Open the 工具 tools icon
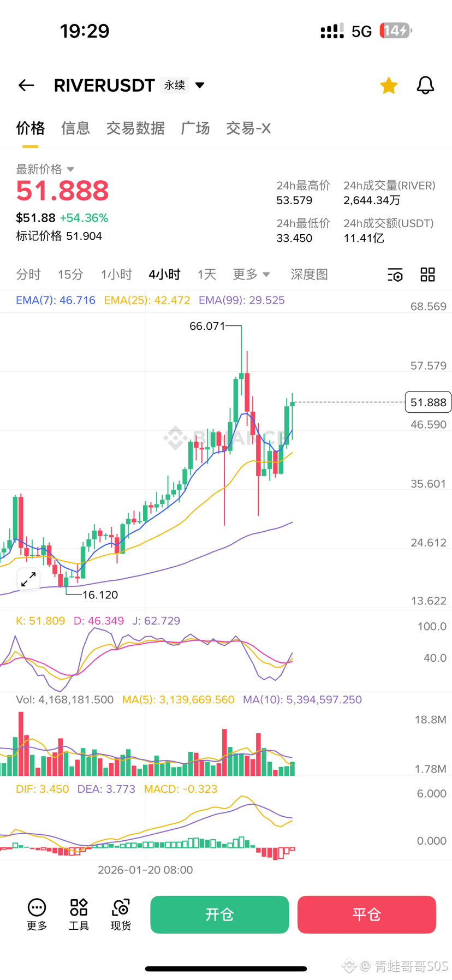 tap(79, 914)
